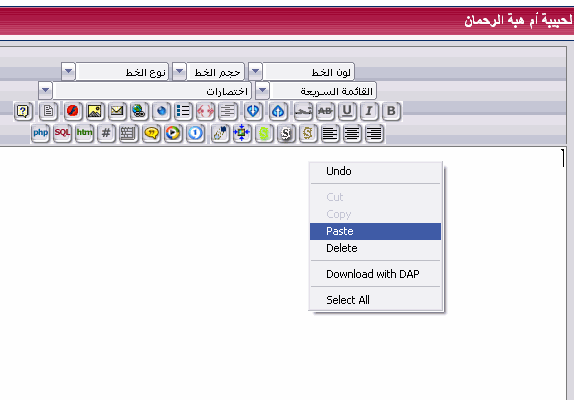This screenshot has height=400, width=574.
Task: Insert hyperlink with the globe chain icon
Action: [139, 111]
